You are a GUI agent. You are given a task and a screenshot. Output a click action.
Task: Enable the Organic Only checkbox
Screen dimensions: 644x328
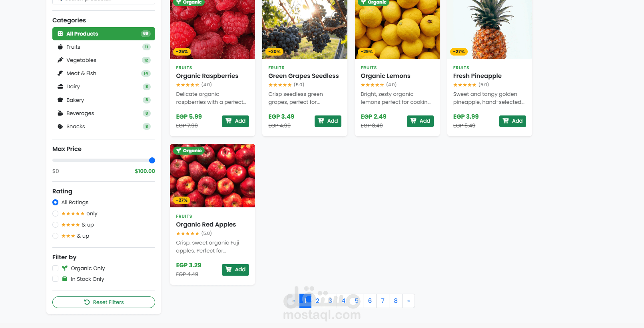pos(56,268)
